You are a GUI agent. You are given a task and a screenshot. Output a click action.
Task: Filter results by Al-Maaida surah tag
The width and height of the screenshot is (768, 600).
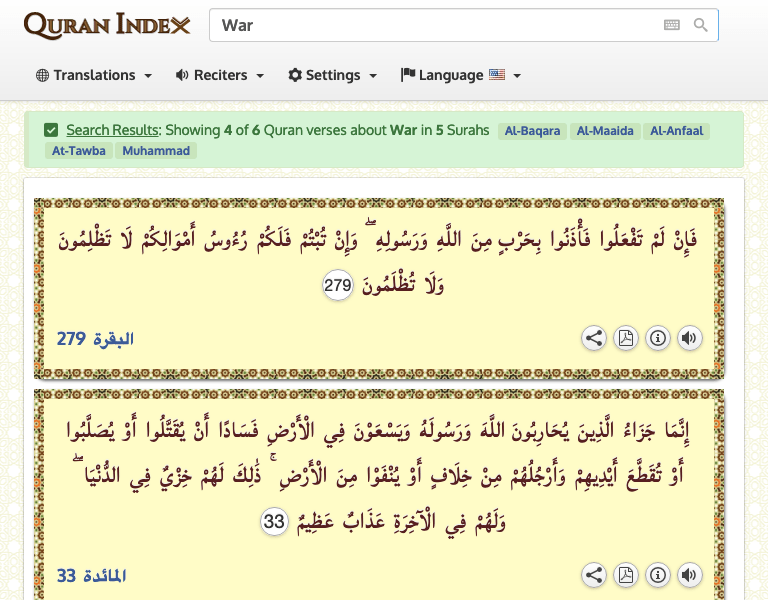[605, 131]
